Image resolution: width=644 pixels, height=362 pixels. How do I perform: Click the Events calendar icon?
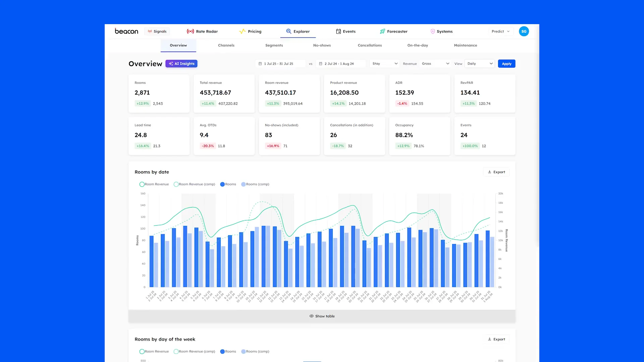point(338,31)
